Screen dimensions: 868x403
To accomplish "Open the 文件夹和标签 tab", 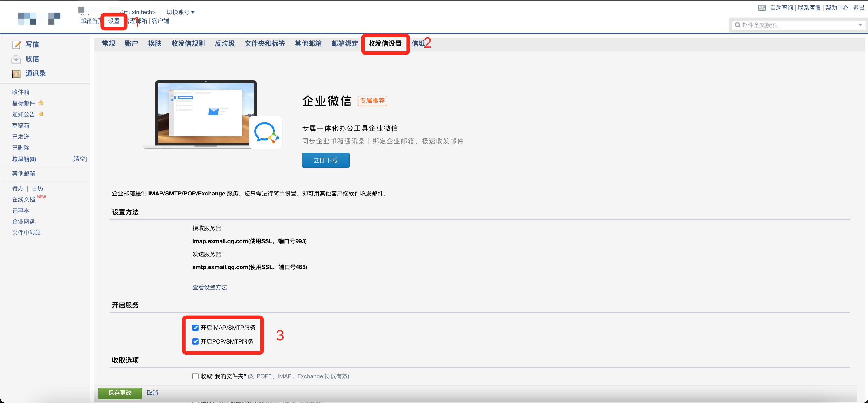I will click(265, 43).
